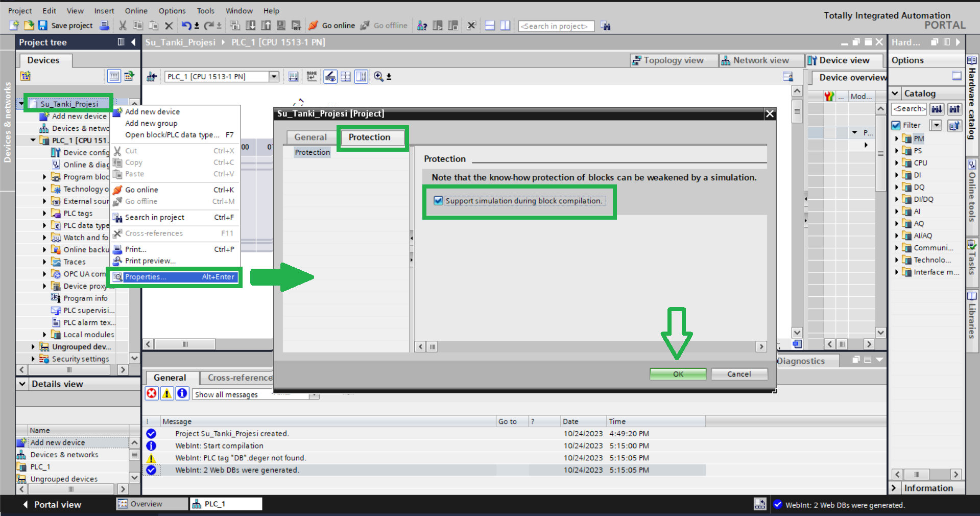Image resolution: width=980 pixels, height=516 pixels.
Task: Click the red errors filter icon
Action: 152,393
